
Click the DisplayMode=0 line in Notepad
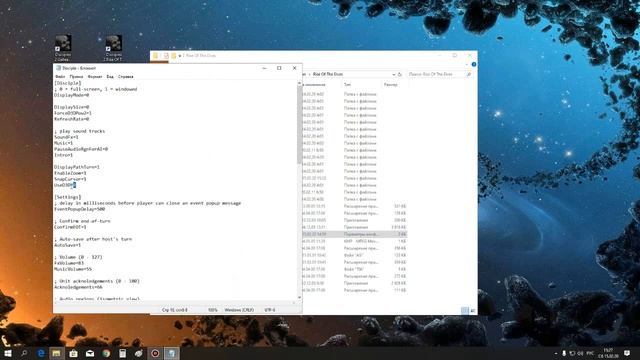(x=71, y=95)
